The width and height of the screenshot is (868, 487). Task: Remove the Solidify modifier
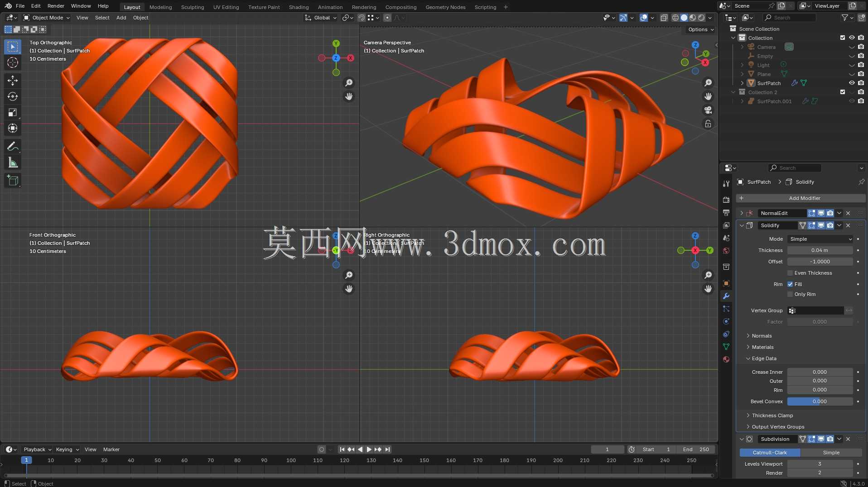point(848,225)
